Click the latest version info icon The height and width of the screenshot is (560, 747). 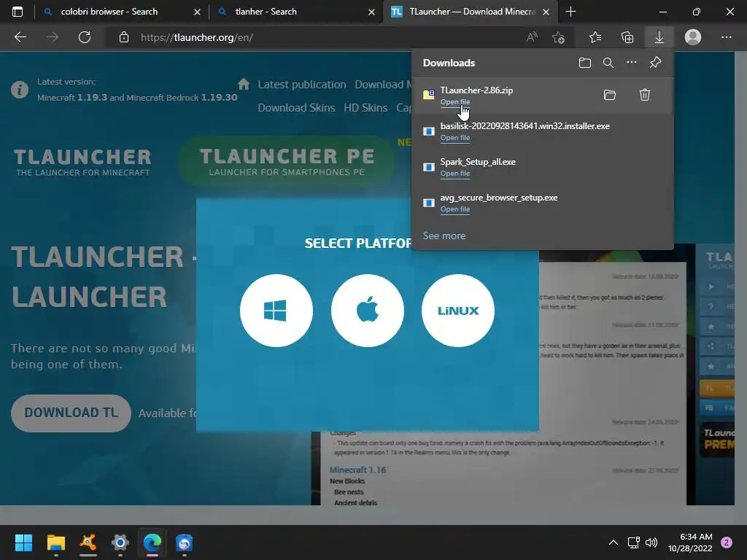[x=20, y=90]
